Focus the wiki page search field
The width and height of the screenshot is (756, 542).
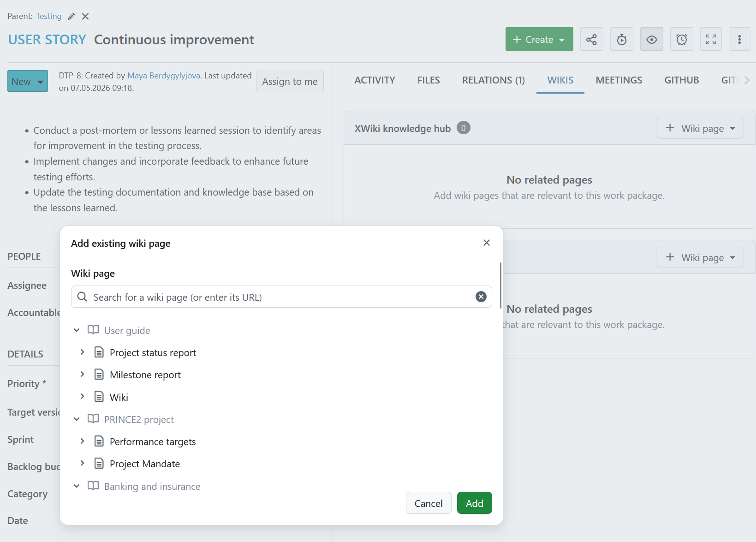[x=281, y=297]
